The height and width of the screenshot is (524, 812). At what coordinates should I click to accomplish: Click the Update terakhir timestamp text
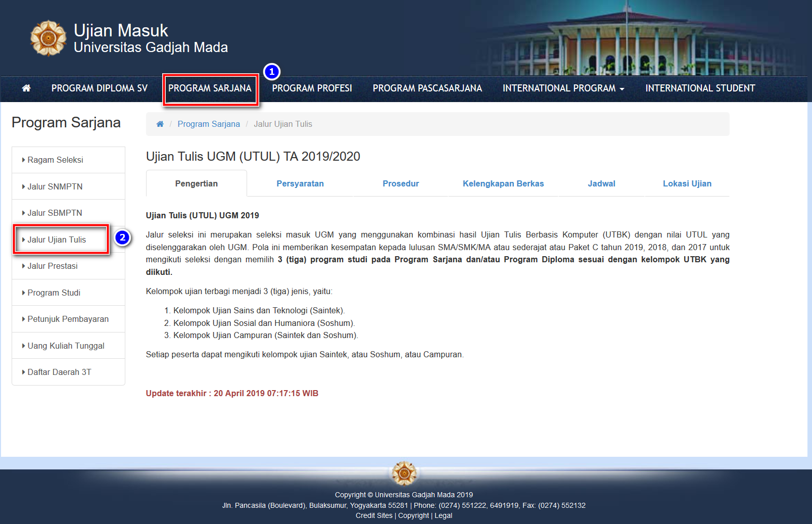(x=232, y=394)
